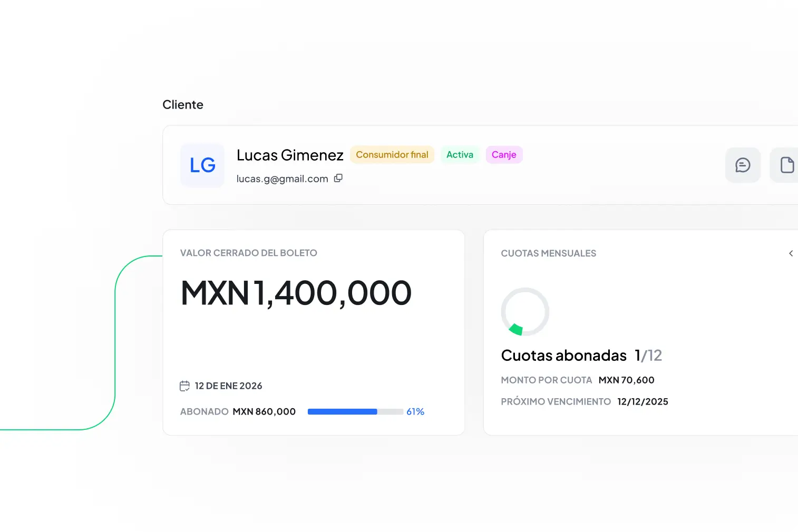Click the MXN 1,400,000 total value
Screen dimensions: 798x532
pos(295,293)
